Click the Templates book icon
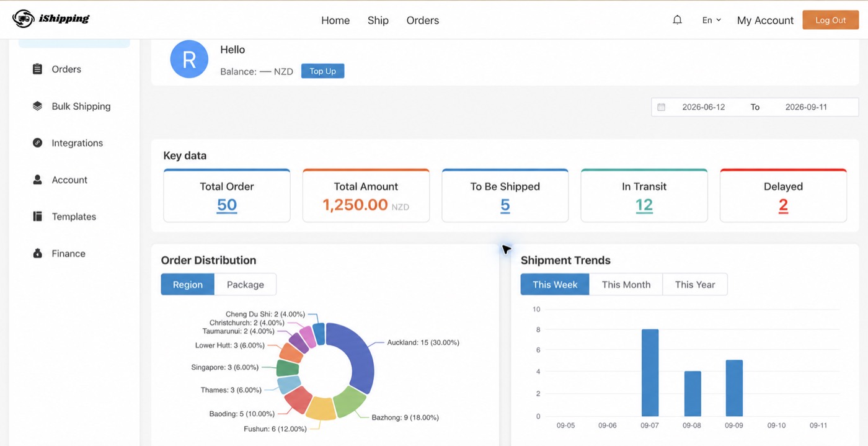868x446 pixels. 37,216
